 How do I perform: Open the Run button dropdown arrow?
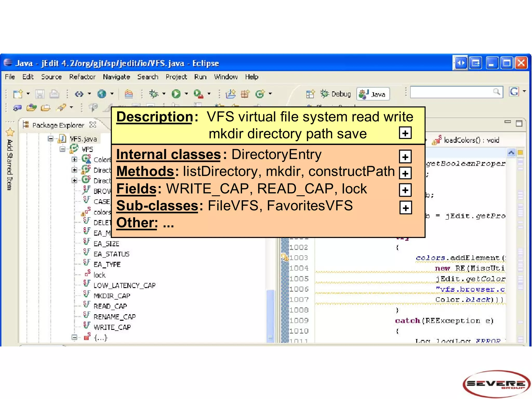pyautogui.click(x=186, y=94)
